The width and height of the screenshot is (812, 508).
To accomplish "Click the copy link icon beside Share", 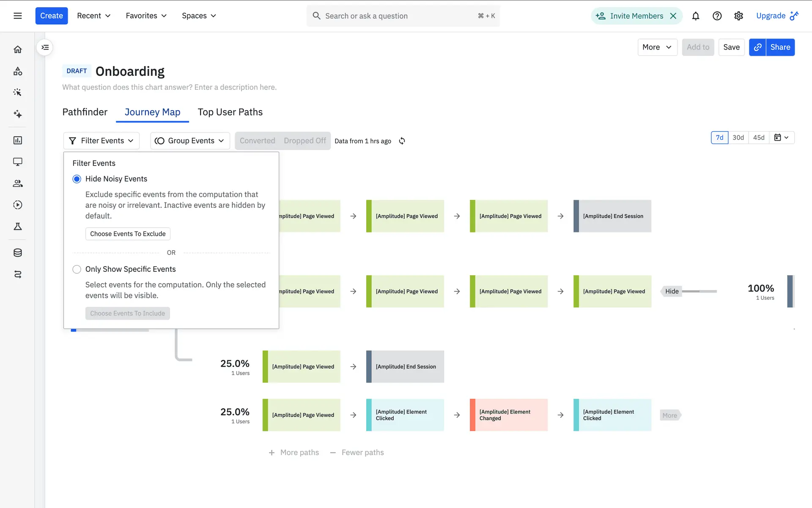I will coord(757,47).
